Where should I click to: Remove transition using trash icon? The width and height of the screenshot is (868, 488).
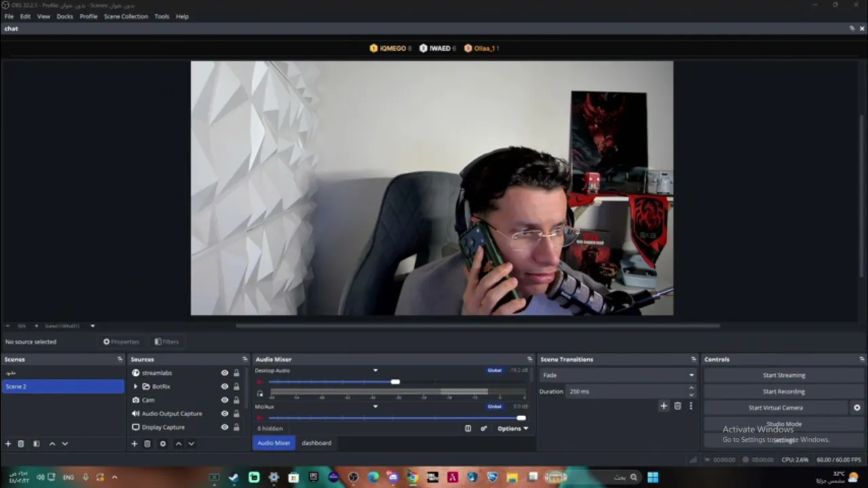(677, 405)
